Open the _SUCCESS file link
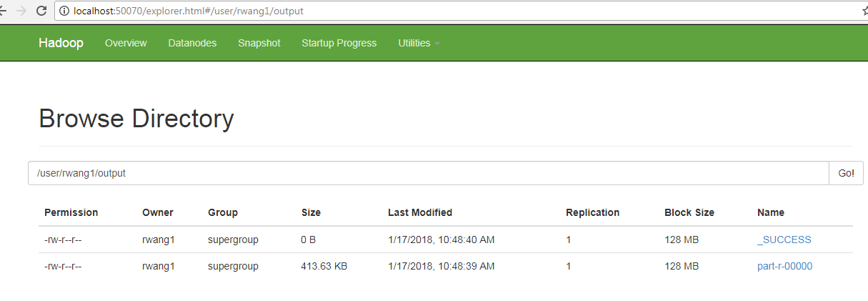 tap(784, 240)
